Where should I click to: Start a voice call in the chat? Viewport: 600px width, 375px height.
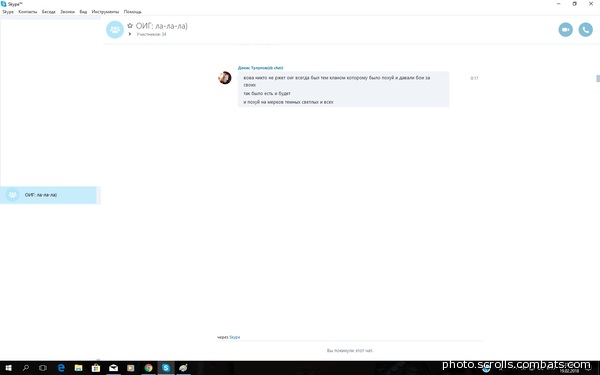[585, 29]
